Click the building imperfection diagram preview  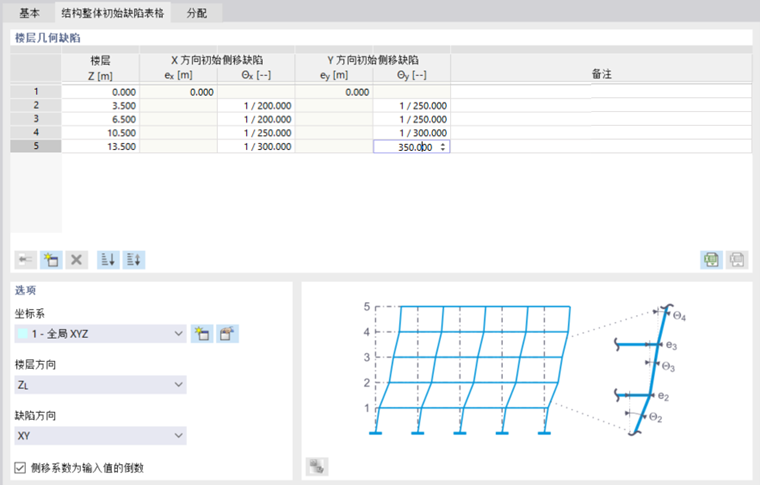coord(526,370)
